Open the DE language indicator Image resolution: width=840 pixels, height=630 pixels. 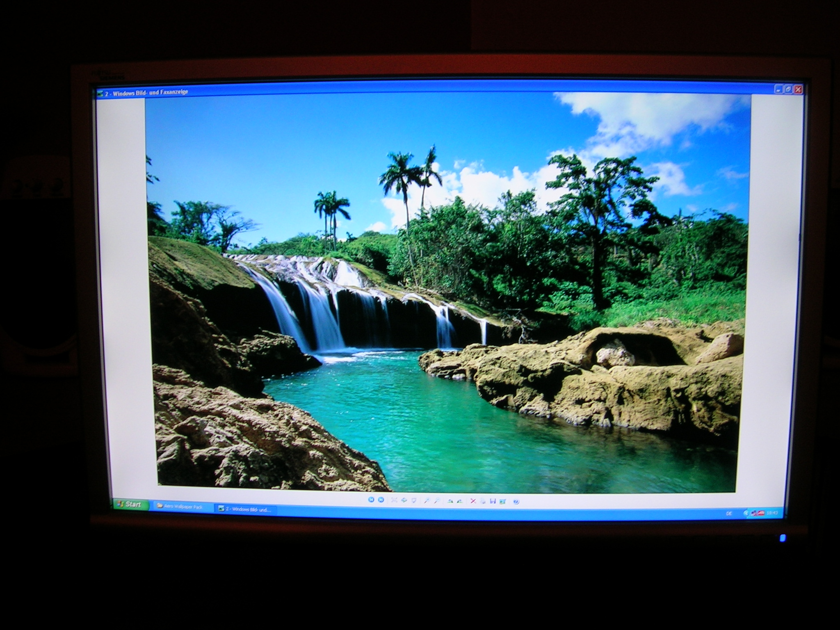point(729,513)
